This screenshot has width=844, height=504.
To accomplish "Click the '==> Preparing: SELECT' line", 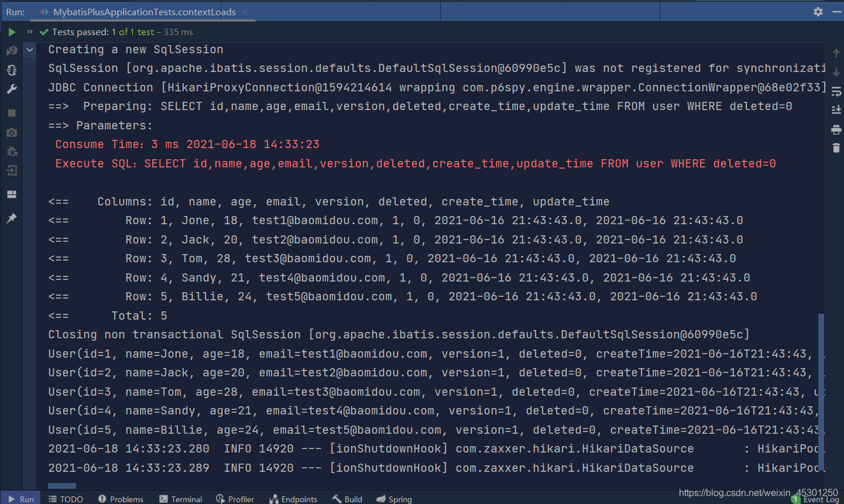I will tap(420, 107).
